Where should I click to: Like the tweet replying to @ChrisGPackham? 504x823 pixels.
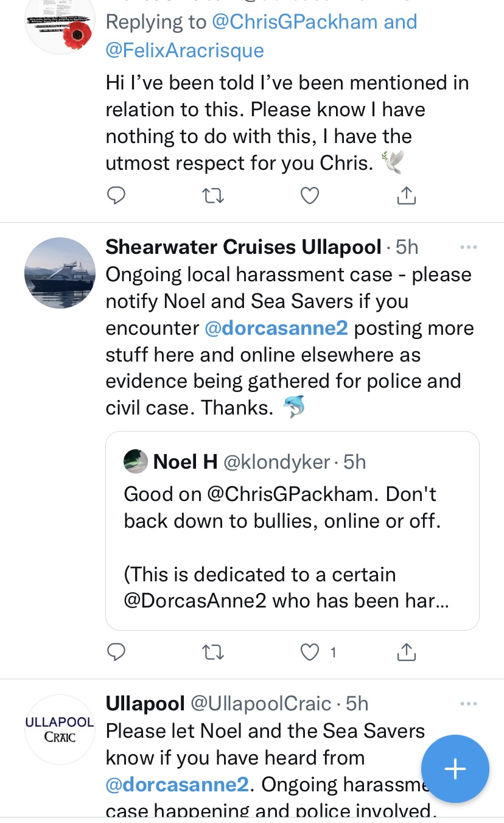[x=310, y=195]
